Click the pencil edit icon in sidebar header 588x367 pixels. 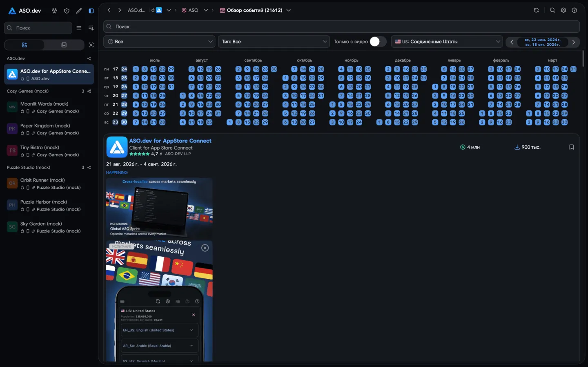(79, 11)
